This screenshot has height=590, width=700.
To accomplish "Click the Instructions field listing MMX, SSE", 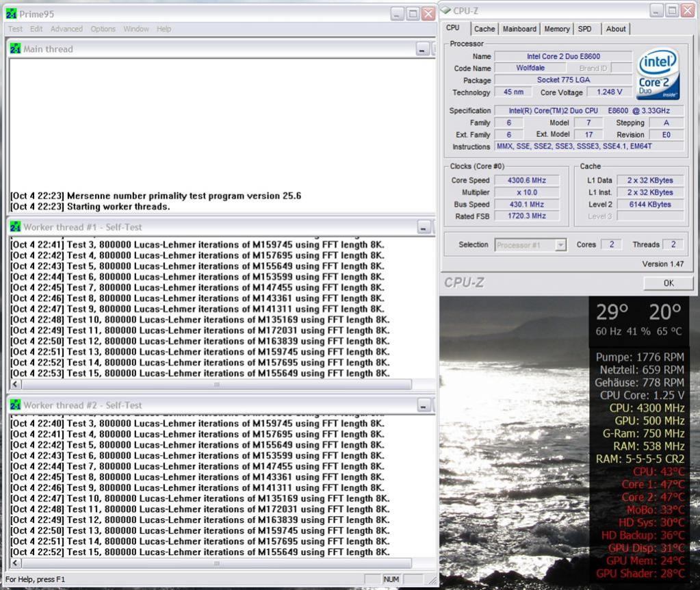I will [589, 146].
